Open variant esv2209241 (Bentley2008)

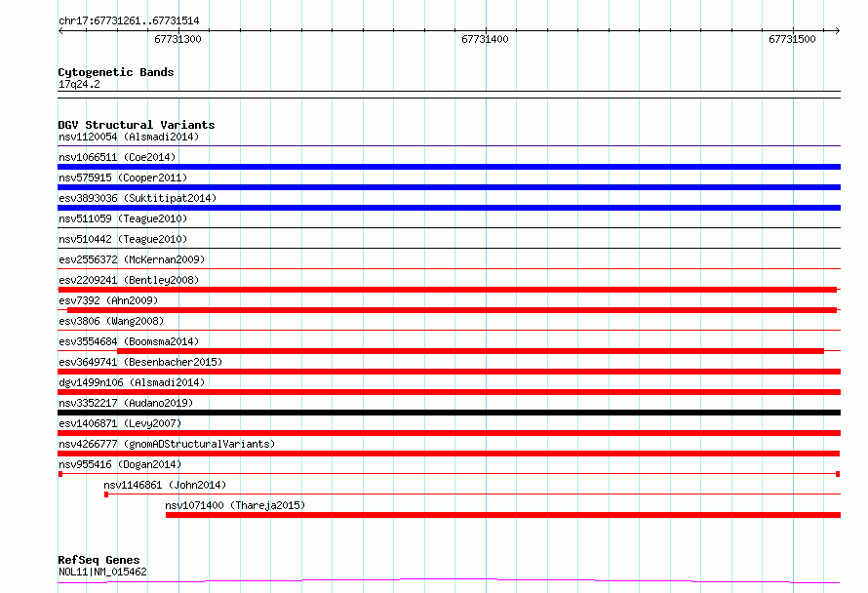click(129, 280)
